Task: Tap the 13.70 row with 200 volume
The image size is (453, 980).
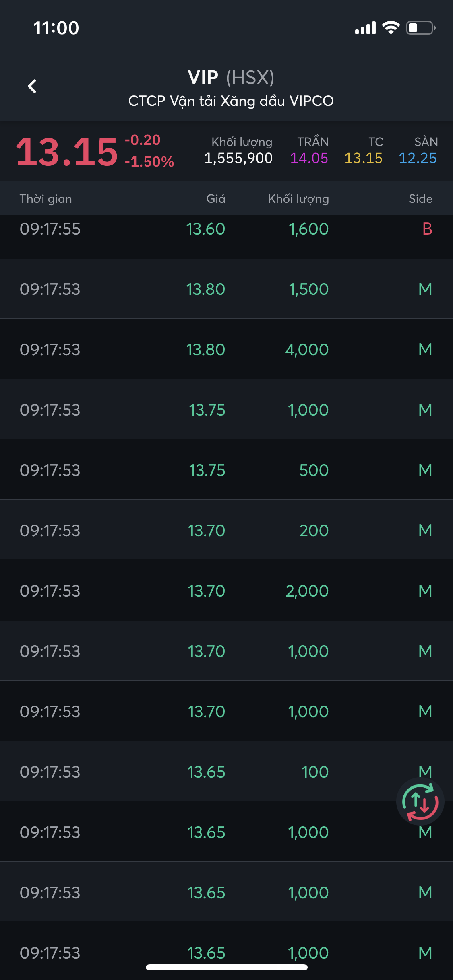Action: 226,530
